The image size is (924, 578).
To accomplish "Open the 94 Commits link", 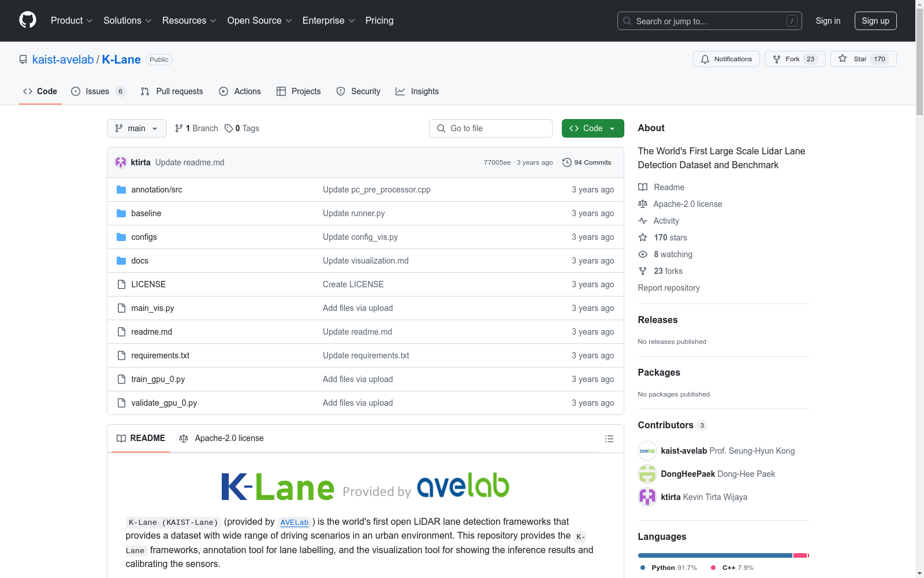I will tap(587, 162).
